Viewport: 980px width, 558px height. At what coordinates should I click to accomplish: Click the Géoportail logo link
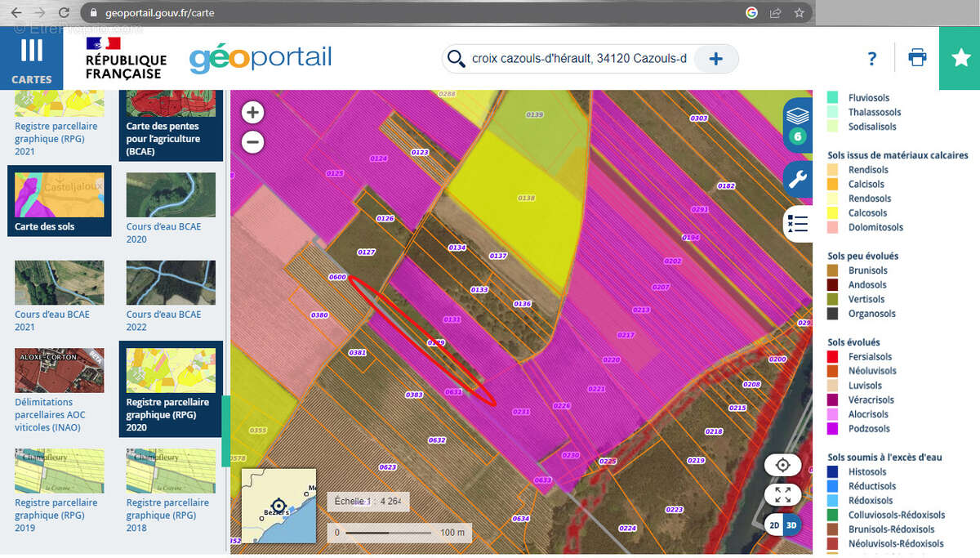[261, 59]
